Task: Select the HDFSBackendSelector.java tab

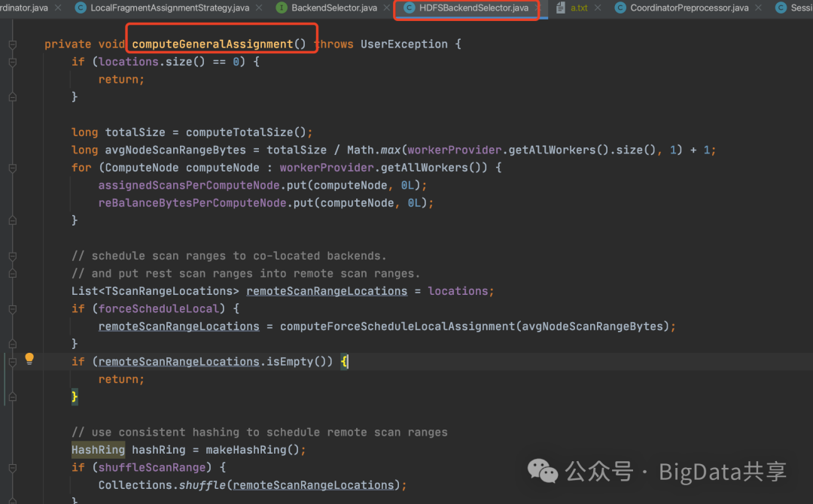Action: tap(473, 8)
